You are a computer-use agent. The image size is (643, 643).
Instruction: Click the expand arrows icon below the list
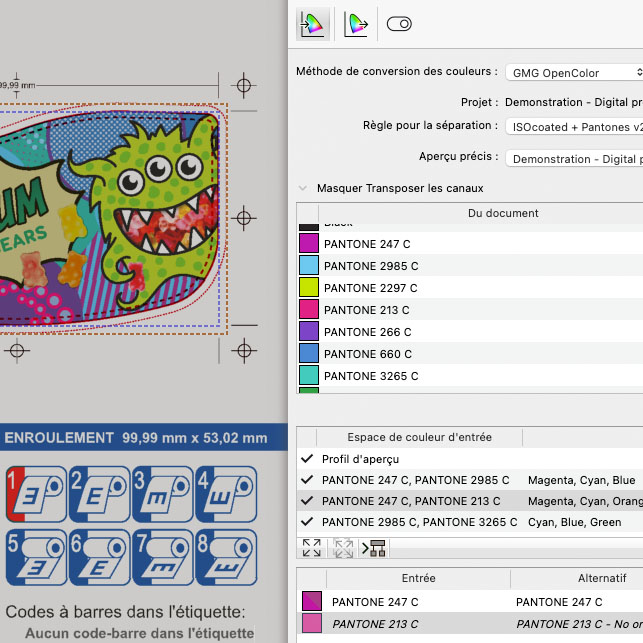tap(312, 548)
